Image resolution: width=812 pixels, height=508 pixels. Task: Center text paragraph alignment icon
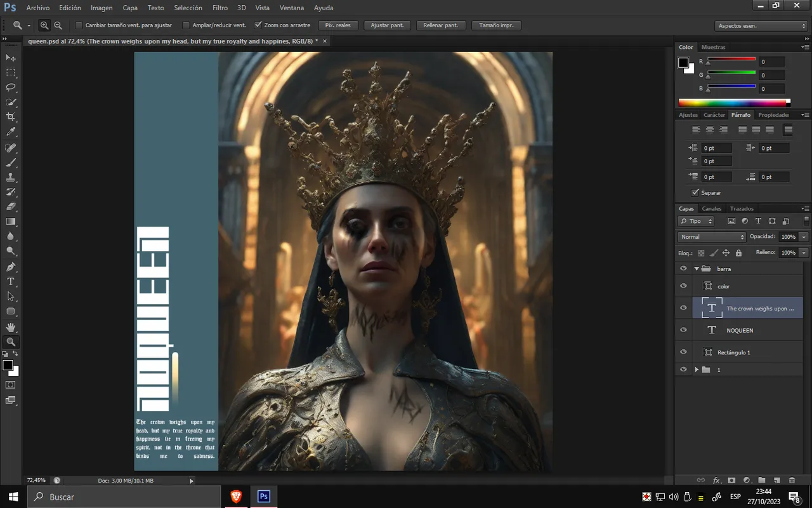pyautogui.click(x=710, y=130)
